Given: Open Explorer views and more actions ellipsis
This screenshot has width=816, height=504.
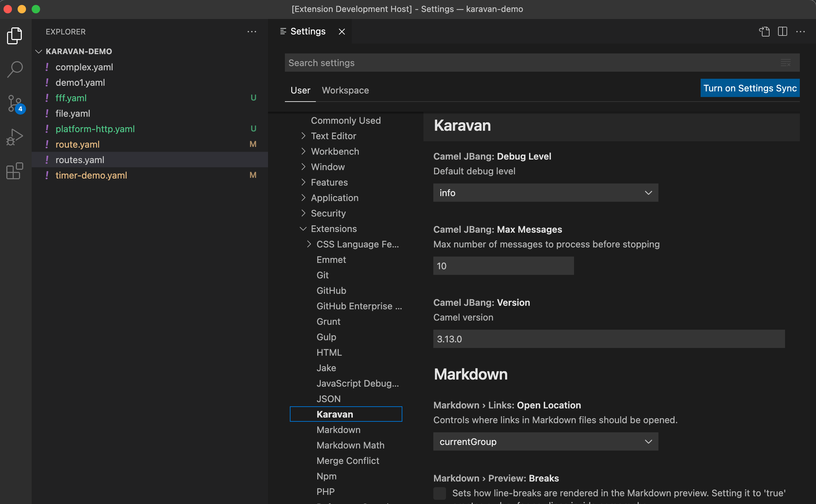Looking at the screenshot, I should pyautogui.click(x=252, y=32).
